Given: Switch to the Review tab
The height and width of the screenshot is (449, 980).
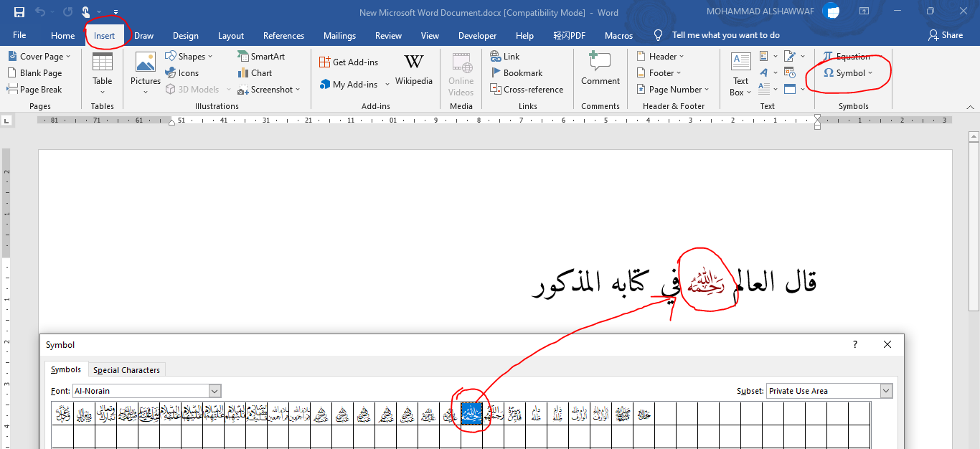Looking at the screenshot, I should tap(388, 35).
